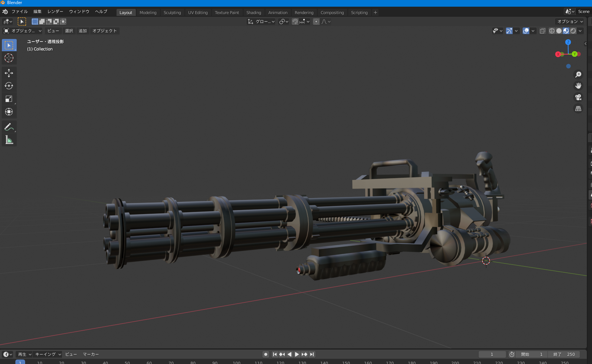592x364 pixels.
Task: Select the Move tool in toolbar
Action: click(x=9, y=73)
